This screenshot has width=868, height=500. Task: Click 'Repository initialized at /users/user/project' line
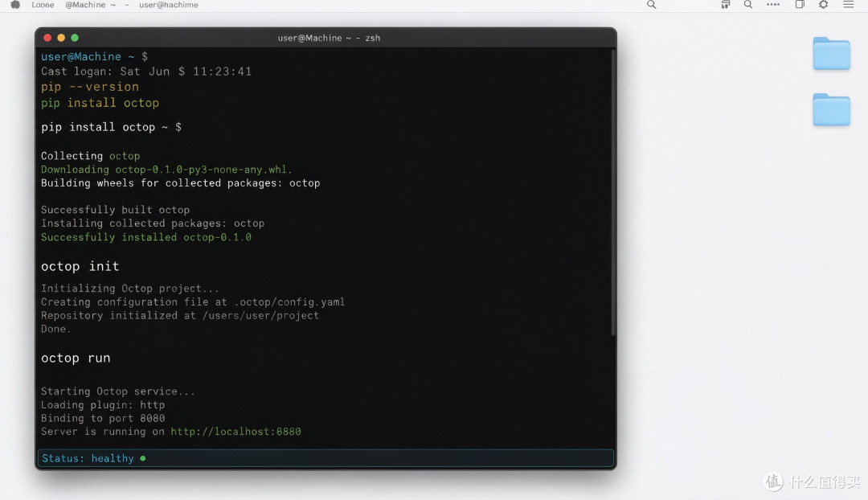pos(180,316)
